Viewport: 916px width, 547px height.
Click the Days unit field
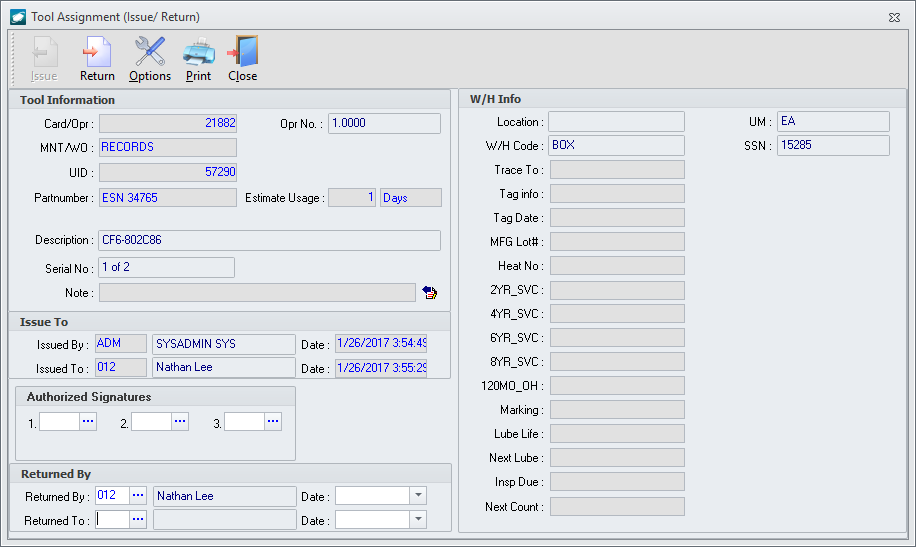pos(411,198)
